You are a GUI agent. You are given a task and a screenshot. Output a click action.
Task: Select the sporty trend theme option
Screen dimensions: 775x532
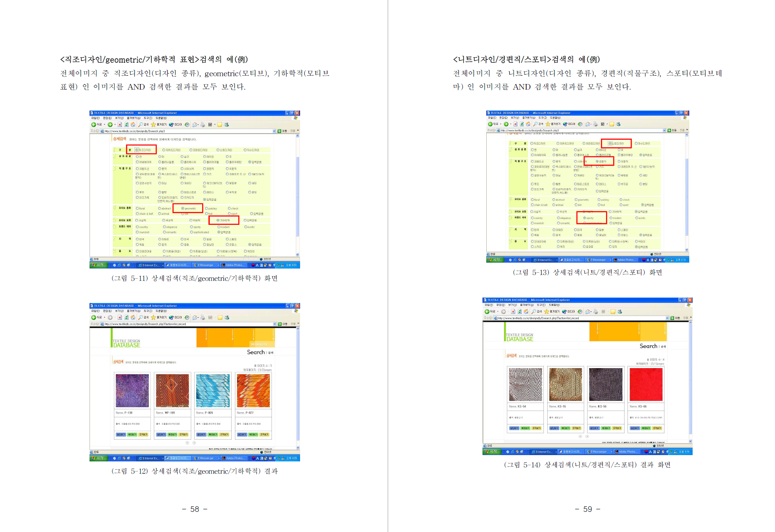click(585, 218)
